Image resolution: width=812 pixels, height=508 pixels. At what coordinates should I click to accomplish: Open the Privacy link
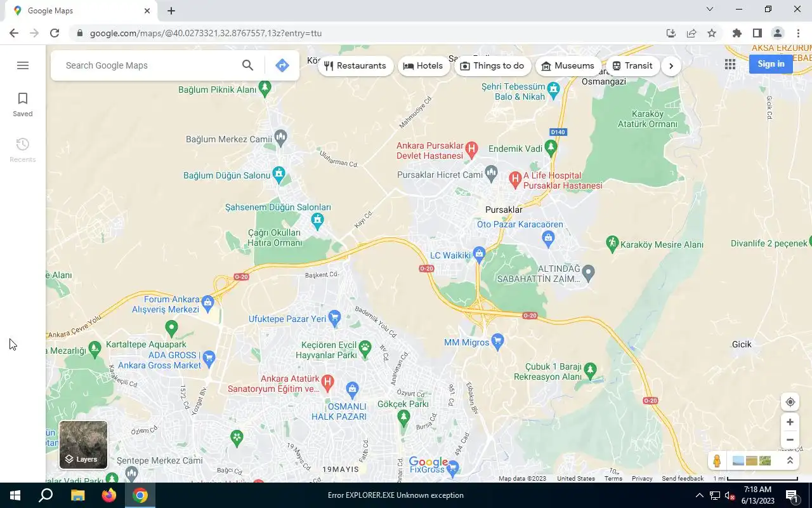click(642, 479)
